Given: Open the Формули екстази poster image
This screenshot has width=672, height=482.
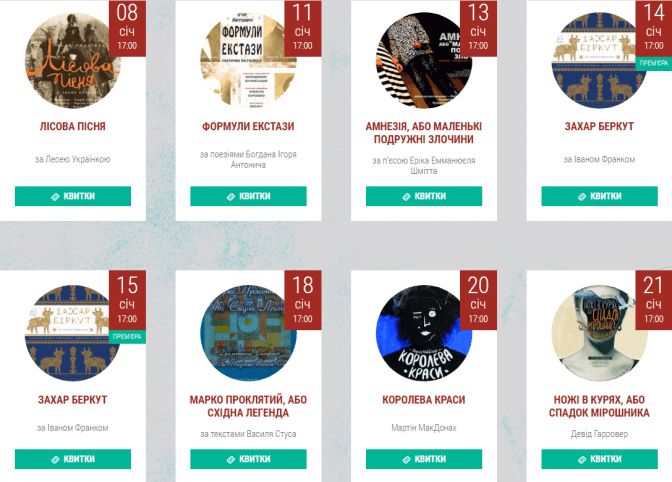Looking at the screenshot, I should click(x=248, y=60).
